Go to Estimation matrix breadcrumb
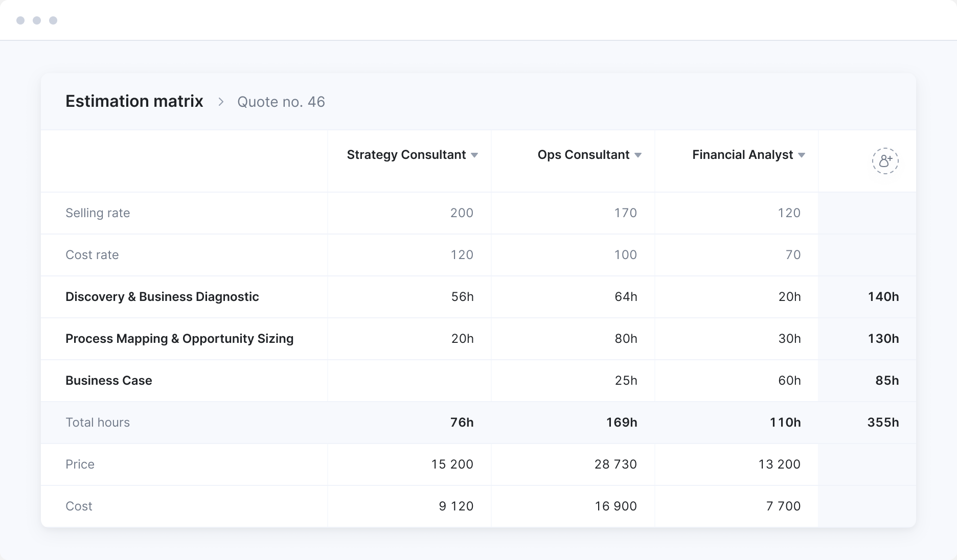The image size is (957, 560). [134, 101]
